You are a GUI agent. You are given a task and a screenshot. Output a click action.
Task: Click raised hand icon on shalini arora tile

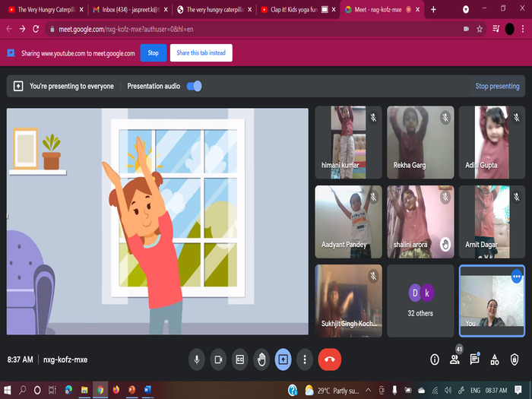(445, 244)
